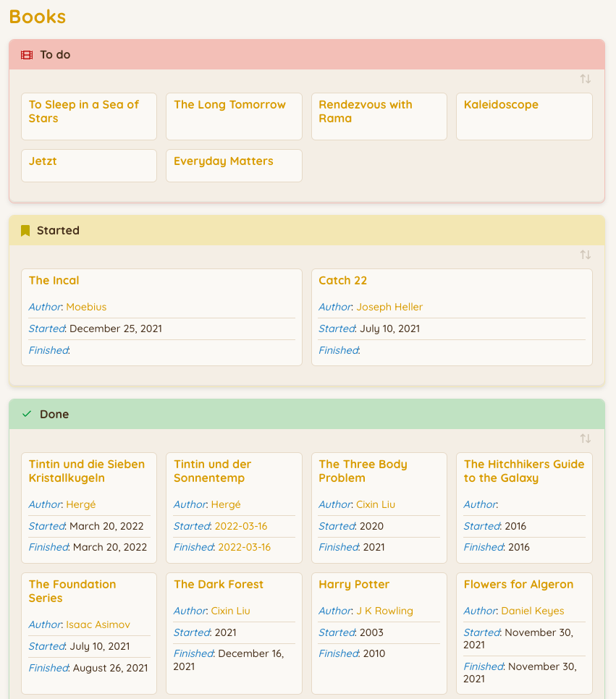616x699 pixels.
Task: Open Tintin und der Sonnentemp
Action: [213, 471]
